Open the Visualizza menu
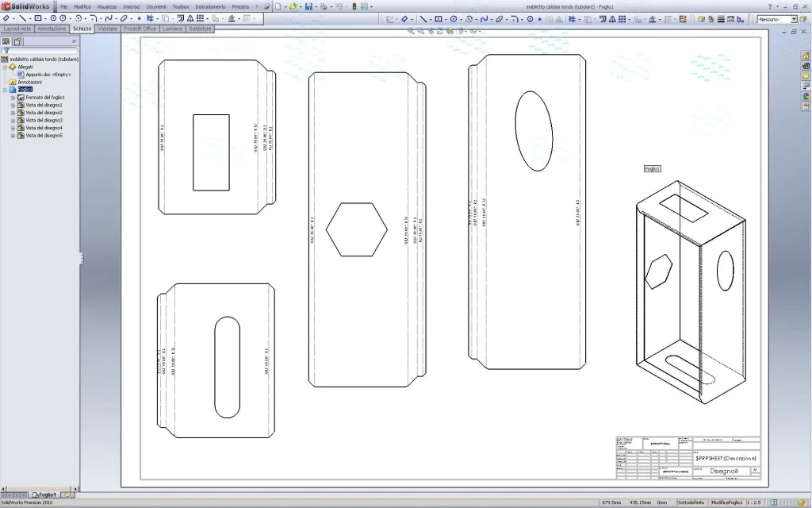The width and height of the screenshot is (812, 508). click(107, 6)
